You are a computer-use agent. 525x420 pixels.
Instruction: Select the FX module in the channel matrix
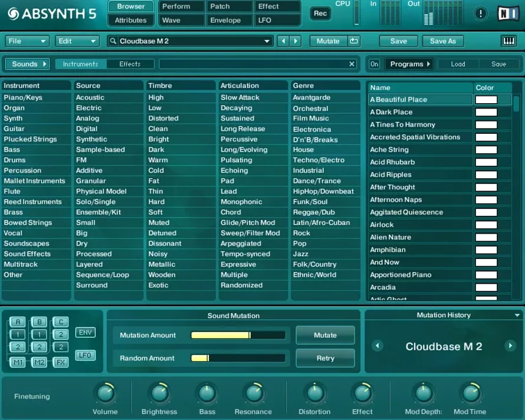(x=60, y=362)
